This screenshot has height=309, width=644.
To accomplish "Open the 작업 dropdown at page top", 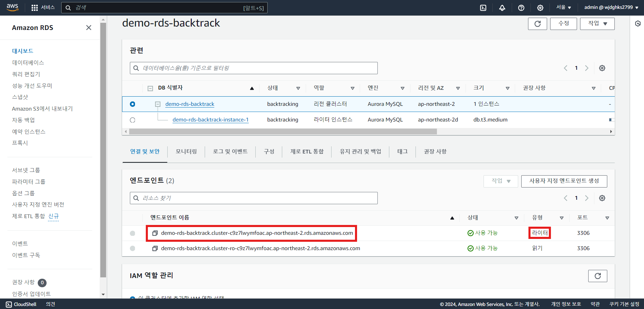I will [597, 23].
